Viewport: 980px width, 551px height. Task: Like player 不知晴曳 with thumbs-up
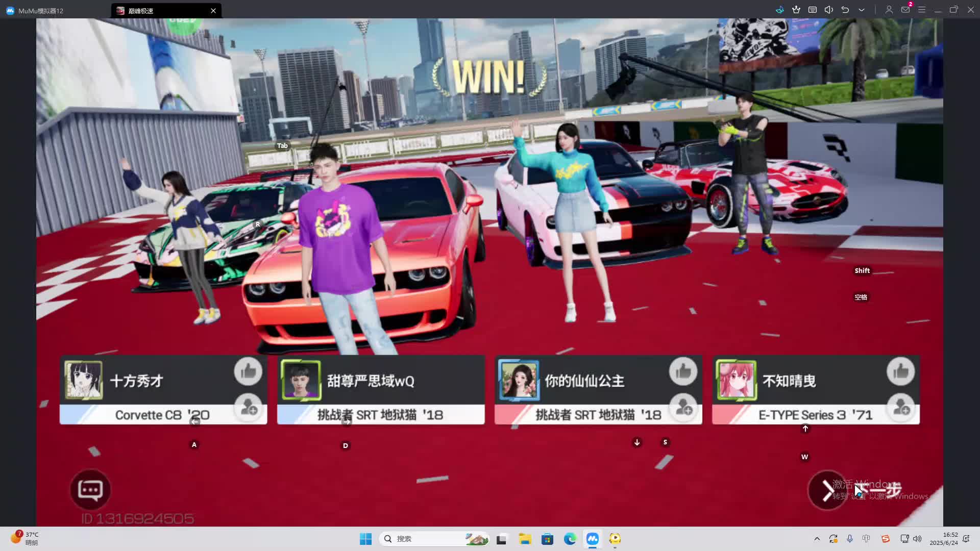click(x=901, y=371)
